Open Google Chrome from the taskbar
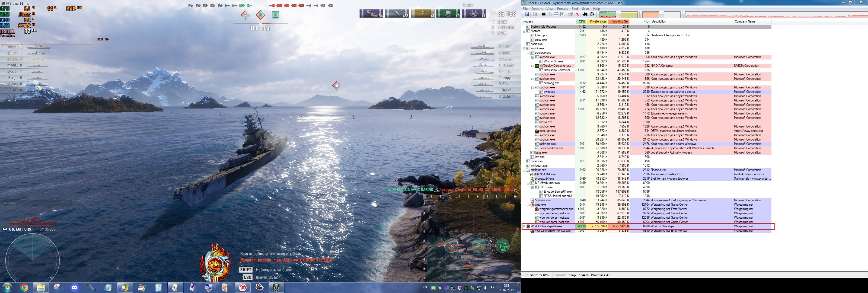This screenshot has width=868, height=293. pyautogui.click(x=24, y=288)
